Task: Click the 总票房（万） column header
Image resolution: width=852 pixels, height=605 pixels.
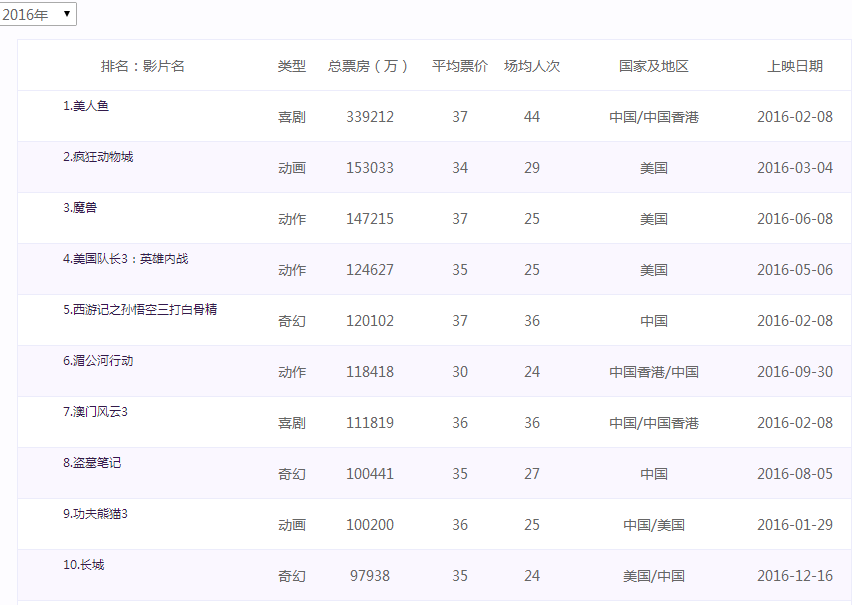Action: click(368, 66)
